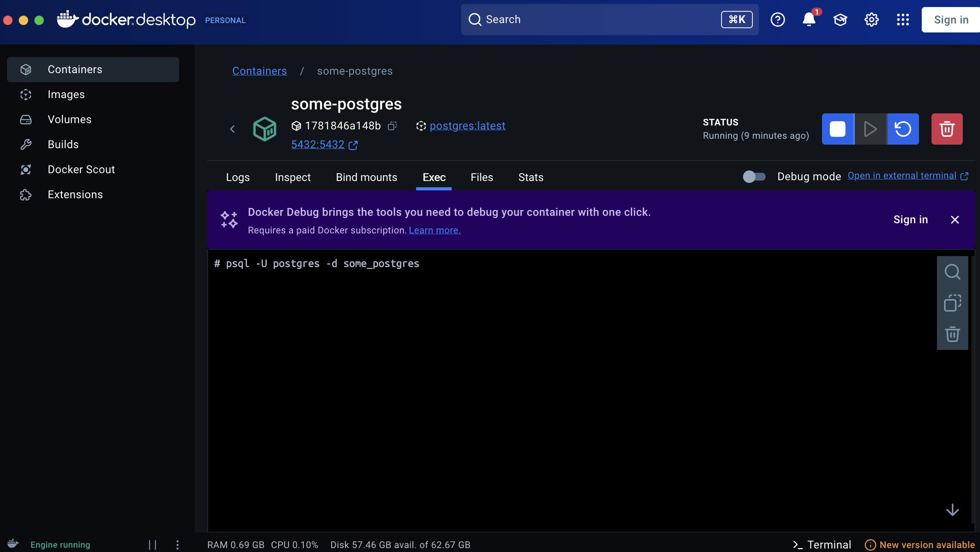Pause the Docker engine
980x552 pixels.
(153, 544)
